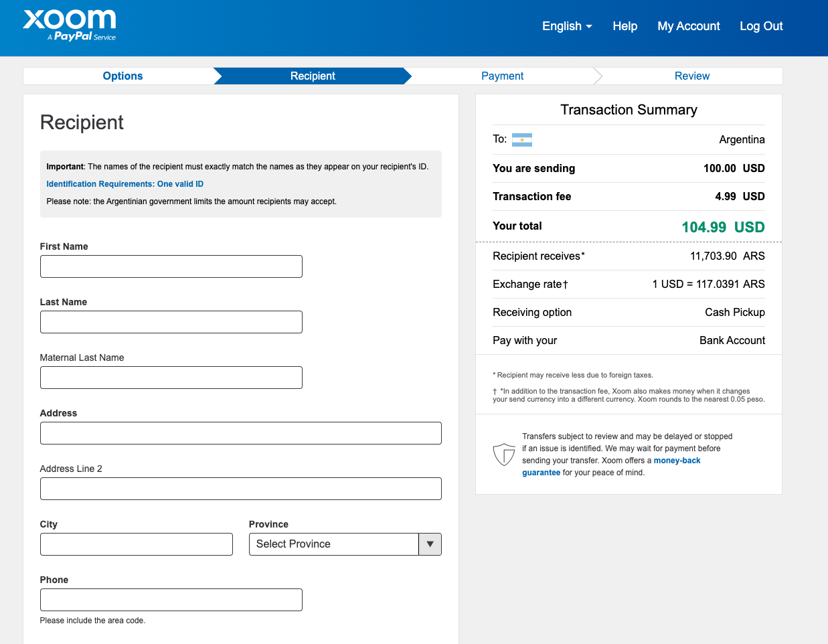The width and height of the screenshot is (828, 644).
Task: Select the Review step tab
Action: point(692,76)
